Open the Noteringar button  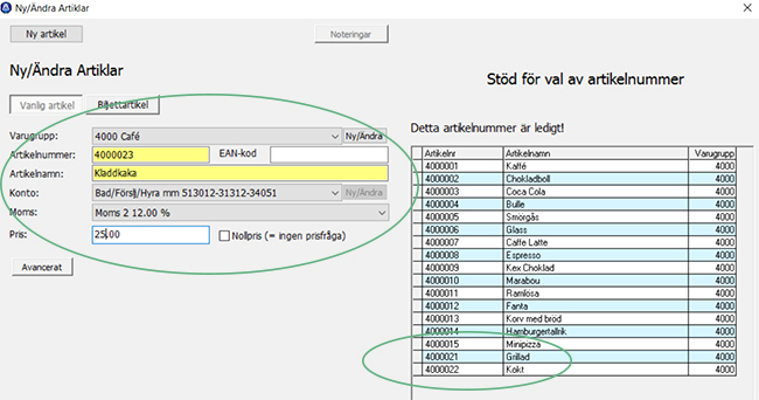(351, 34)
